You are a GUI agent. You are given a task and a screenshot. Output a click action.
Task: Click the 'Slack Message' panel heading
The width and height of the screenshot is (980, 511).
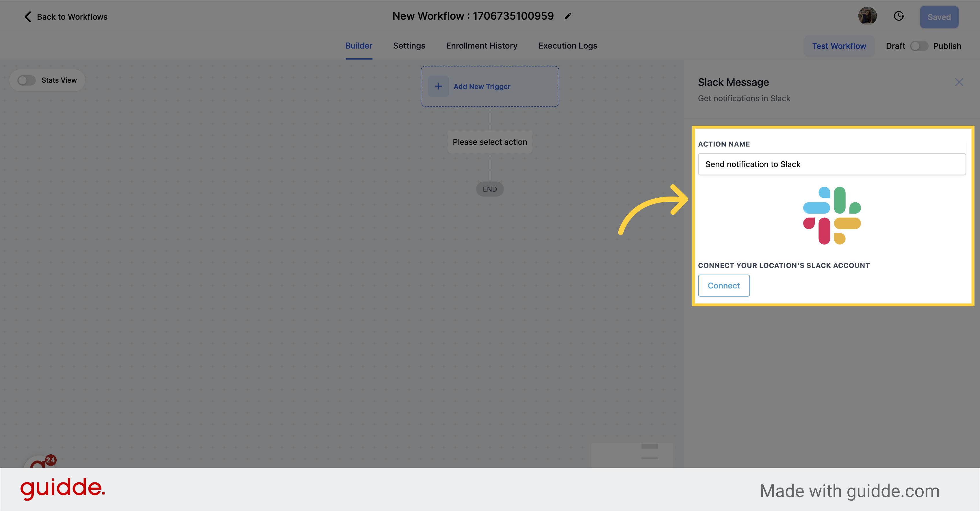[733, 82]
